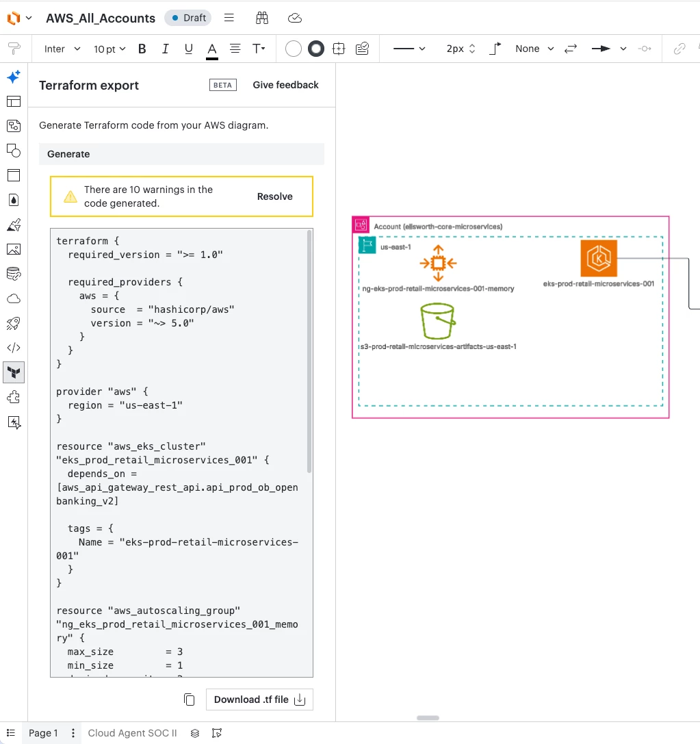Image resolution: width=700 pixels, height=744 pixels.
Task: Click the shape outline dashed square icon
Action: (339, 49)
